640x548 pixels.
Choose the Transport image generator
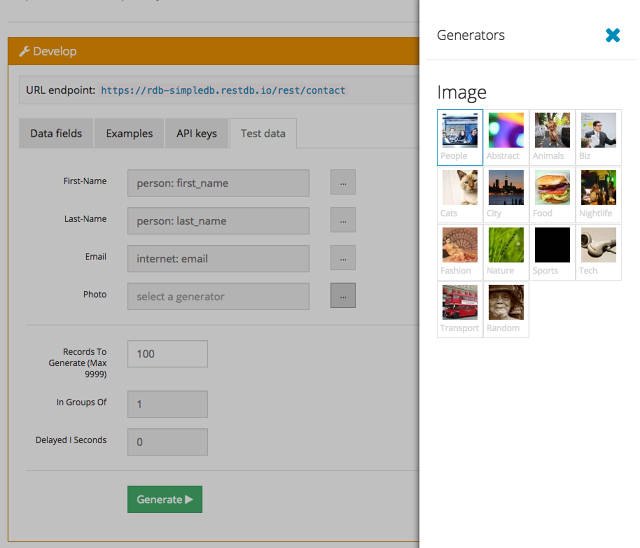460,309
